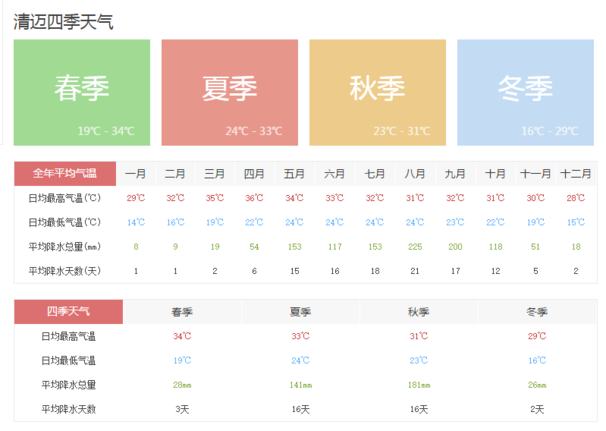Click the 夏季 column header in seasons table
Screen dimensions: 606x431
(x=300, y=312)
